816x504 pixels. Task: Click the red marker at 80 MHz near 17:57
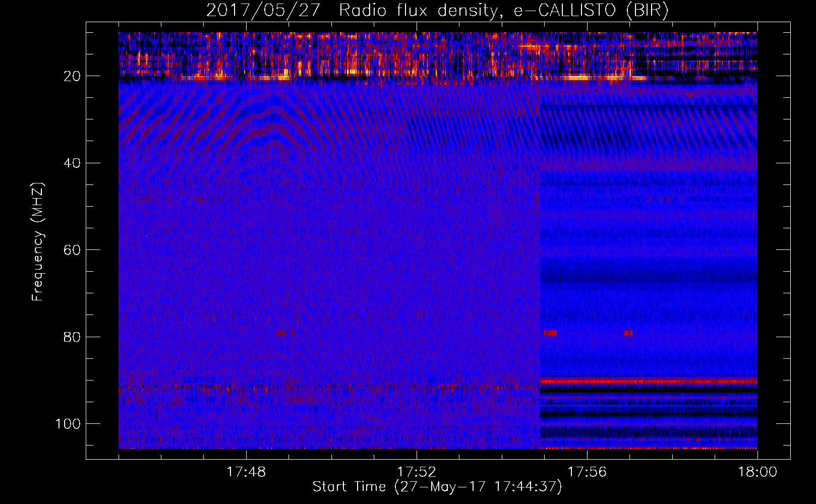(x=628, y=333)
